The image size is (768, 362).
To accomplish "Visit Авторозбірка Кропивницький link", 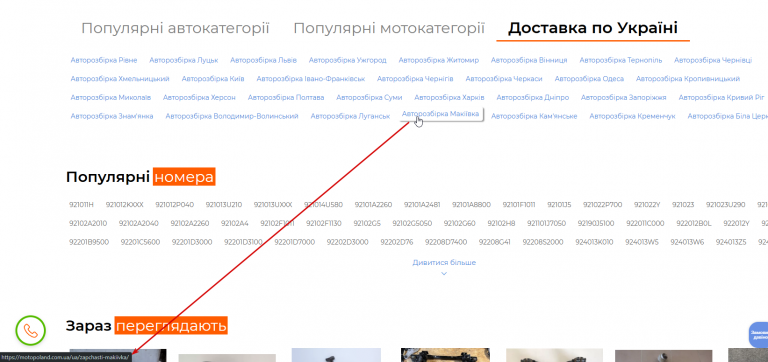I will 688,79.
